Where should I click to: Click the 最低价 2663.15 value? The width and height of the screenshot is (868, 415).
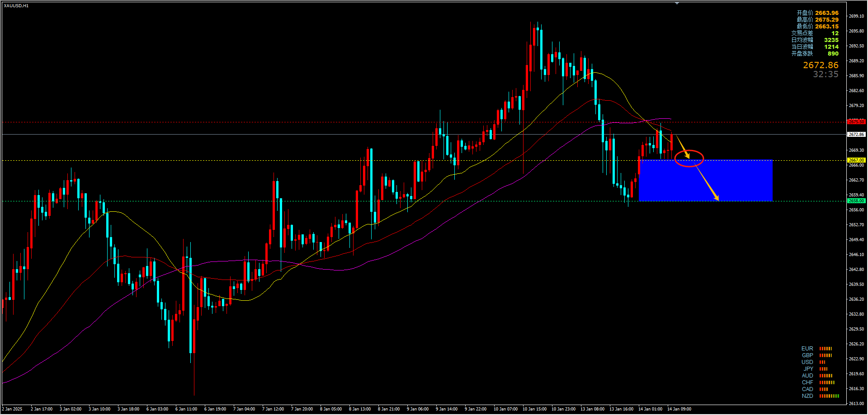pyautogui.click(x=827, y=27)
